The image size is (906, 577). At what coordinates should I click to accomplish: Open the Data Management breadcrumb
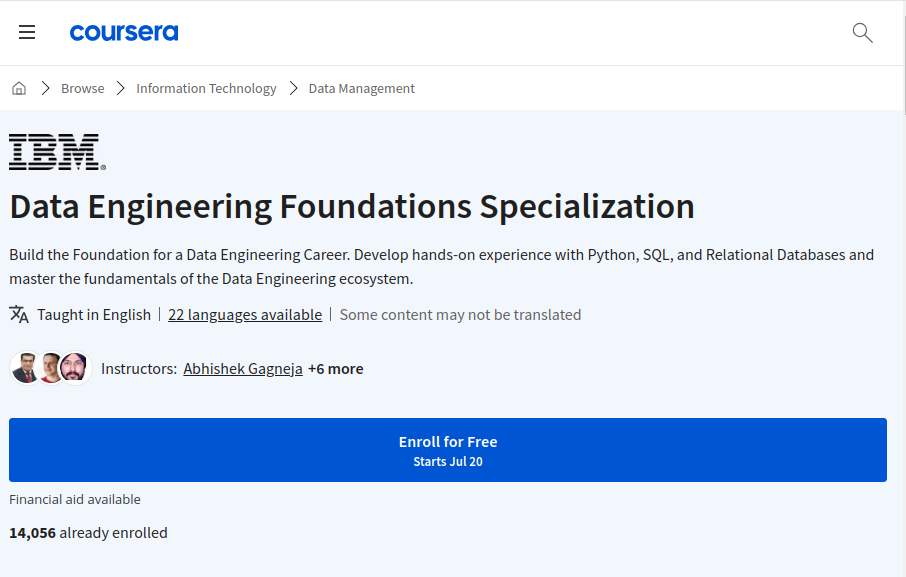click(361, 88)
